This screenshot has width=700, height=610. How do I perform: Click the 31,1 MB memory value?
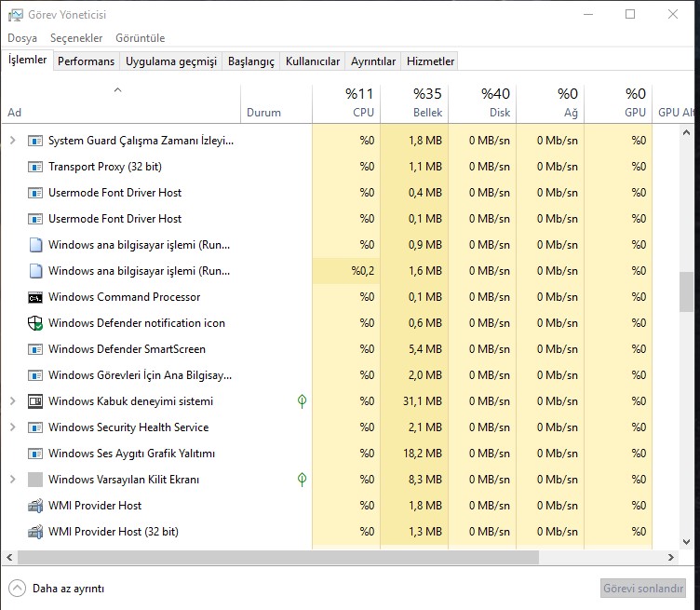[x=422, y=401]
